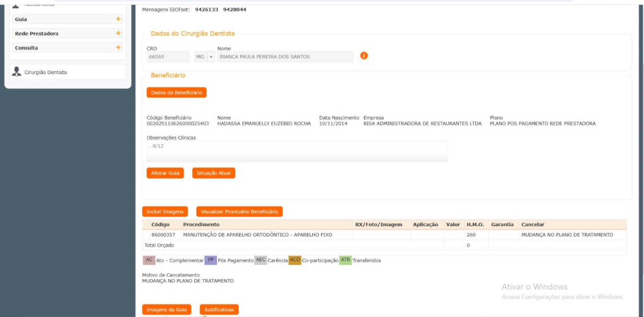
Task: Click the dentist Nome field
Action: [285, 57]
